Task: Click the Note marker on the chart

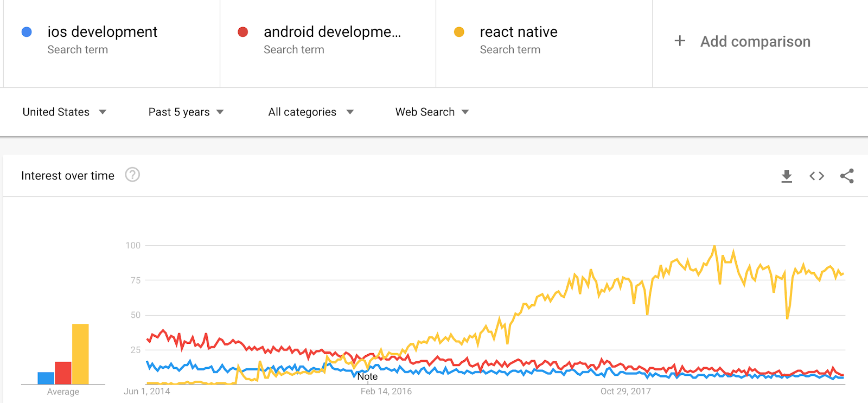Action: (x=367, y=376)
